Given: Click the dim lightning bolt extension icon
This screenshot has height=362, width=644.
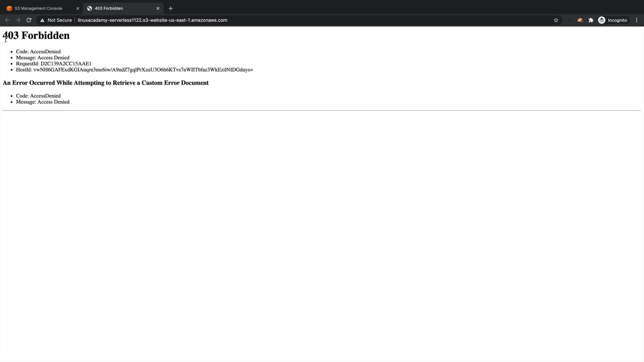Looking at the screenshot, I should click(569, 20).
